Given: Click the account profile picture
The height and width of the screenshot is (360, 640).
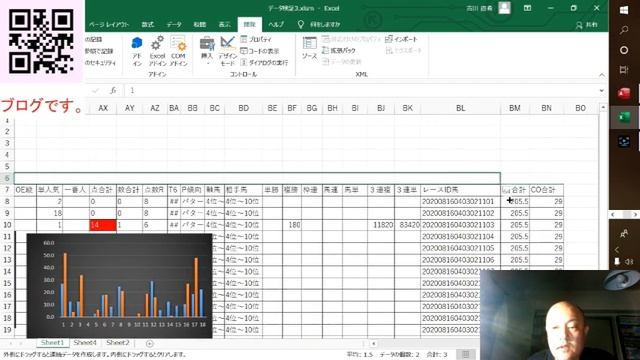Looking at the screenshot, I should pyautogui.click(x=504, y=8).
